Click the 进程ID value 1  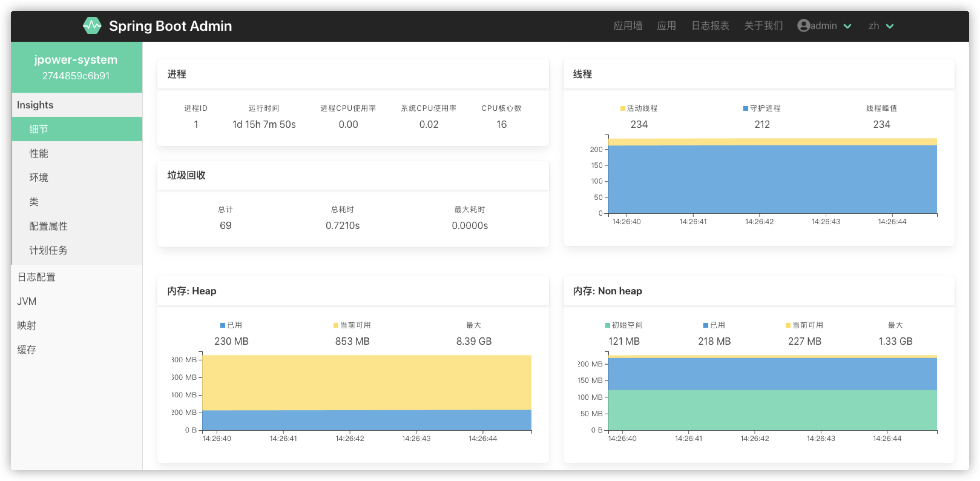(x=196, y=124)
